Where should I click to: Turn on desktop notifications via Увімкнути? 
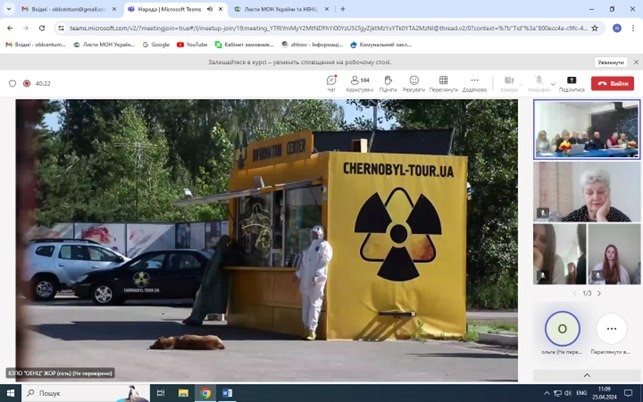[x=611, y=62]
